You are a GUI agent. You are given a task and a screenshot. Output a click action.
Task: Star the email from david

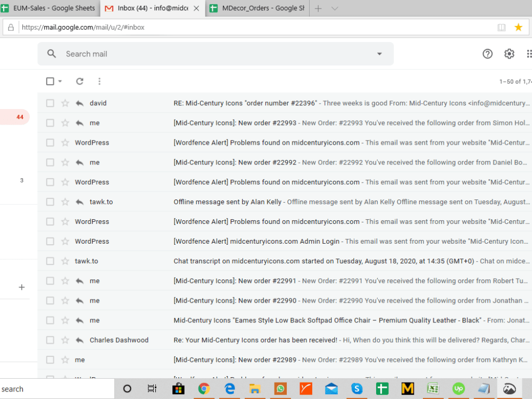[65, 103]
